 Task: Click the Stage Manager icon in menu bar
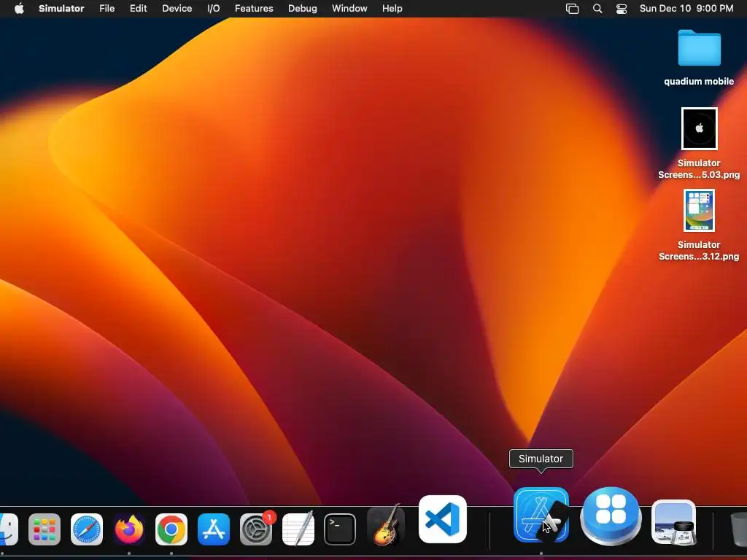(x=572, y=9)
